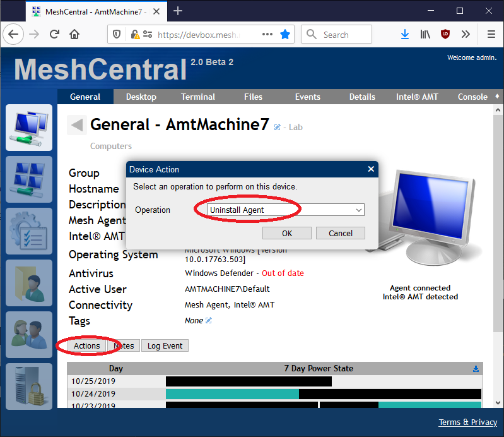504x437 pixels.
Task: Switch to Files tab
Action: tap(254, 97)
